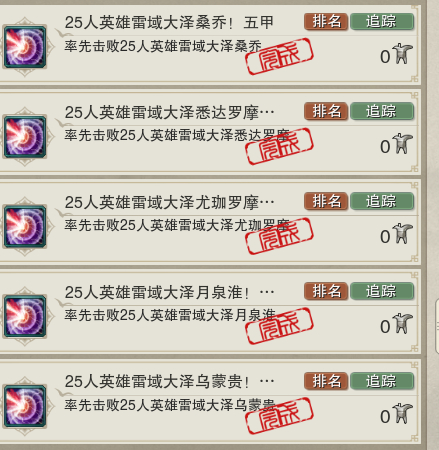Click the red stamp on 悉达罗摩 entry
Image resolution: width=439 pixels, height=450 pixels.
click(x=279, y=146)
